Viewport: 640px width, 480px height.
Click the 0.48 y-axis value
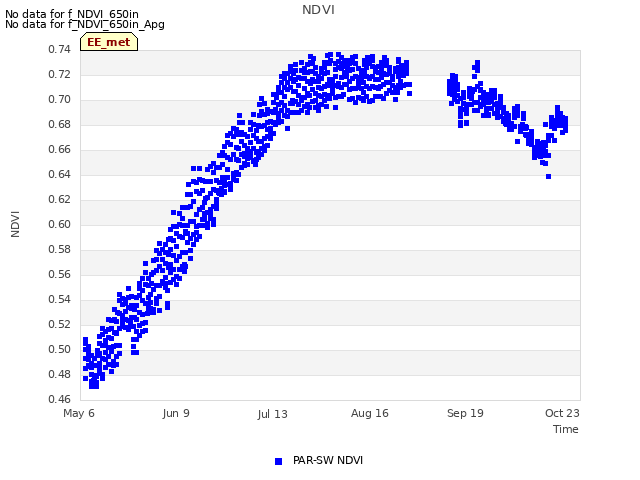(x=60, y=374)
